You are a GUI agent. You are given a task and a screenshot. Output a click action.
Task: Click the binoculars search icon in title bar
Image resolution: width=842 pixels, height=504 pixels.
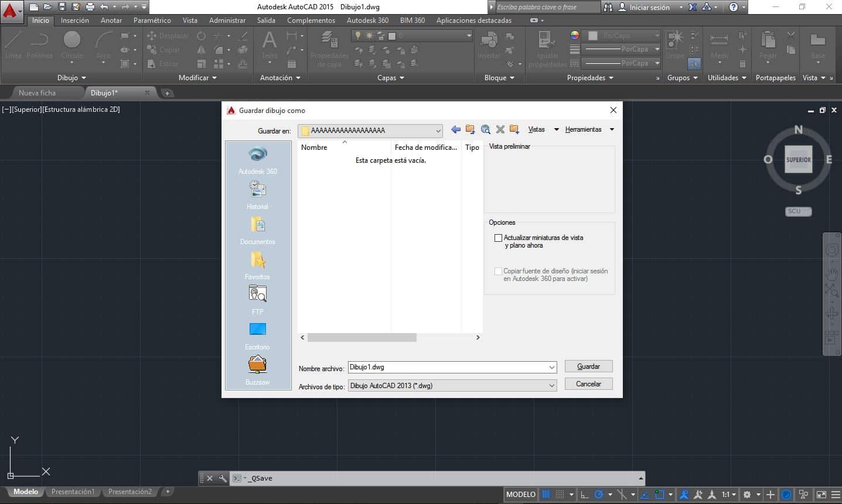(x=608, y=7)
